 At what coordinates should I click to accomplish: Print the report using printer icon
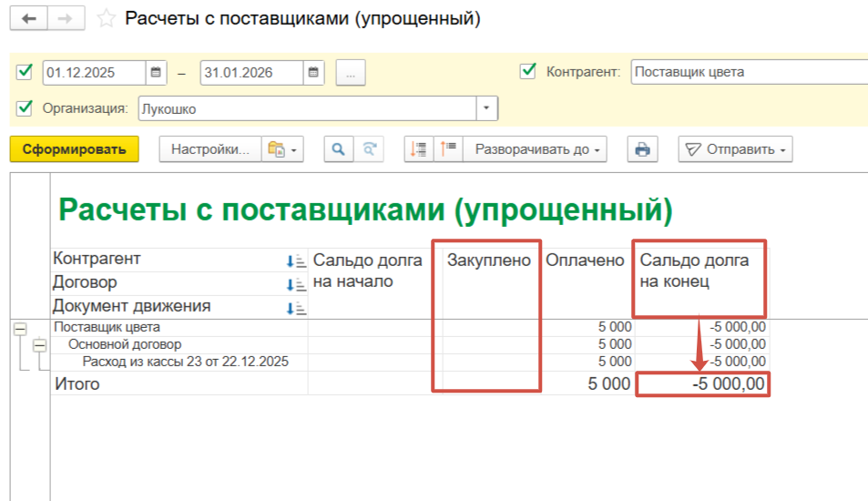click(x=643, y=149)
